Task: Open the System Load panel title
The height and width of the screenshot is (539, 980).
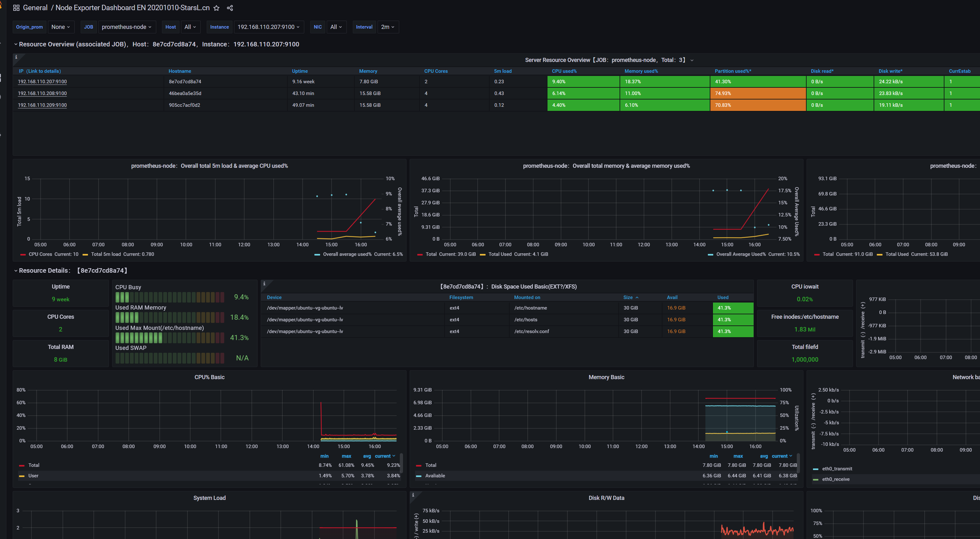Action: point(209,498)
